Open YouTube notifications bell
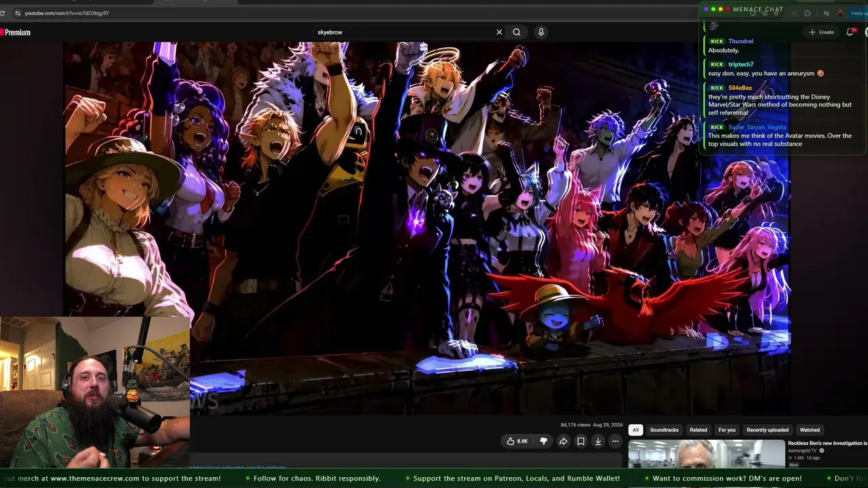The height and width of the screenshot is (488, 868). [850, 32]
